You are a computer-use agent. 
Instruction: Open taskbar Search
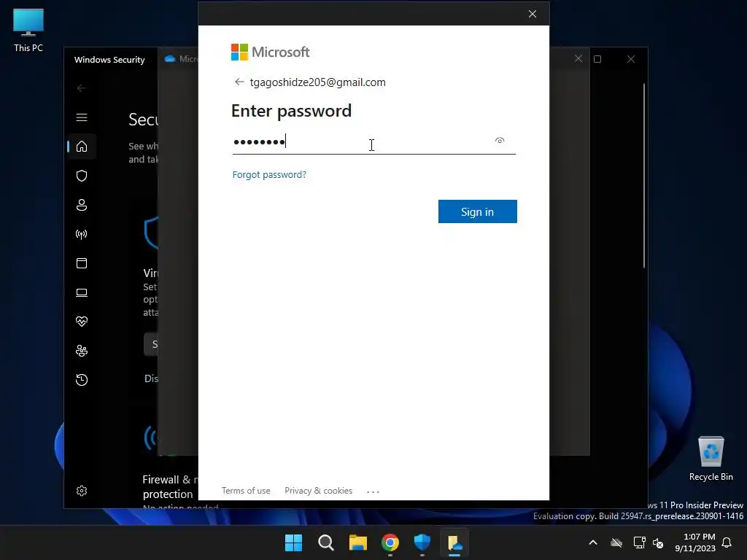point(326,542)
